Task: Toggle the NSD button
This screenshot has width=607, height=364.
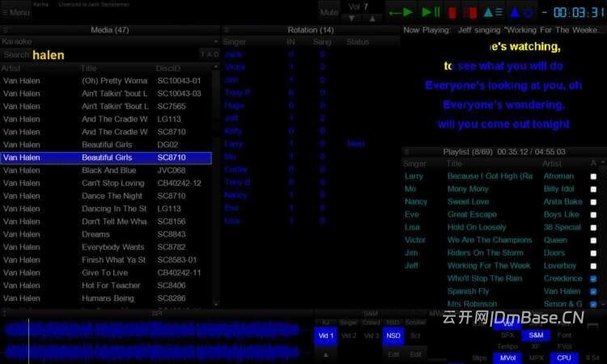Action: [393, 336]
